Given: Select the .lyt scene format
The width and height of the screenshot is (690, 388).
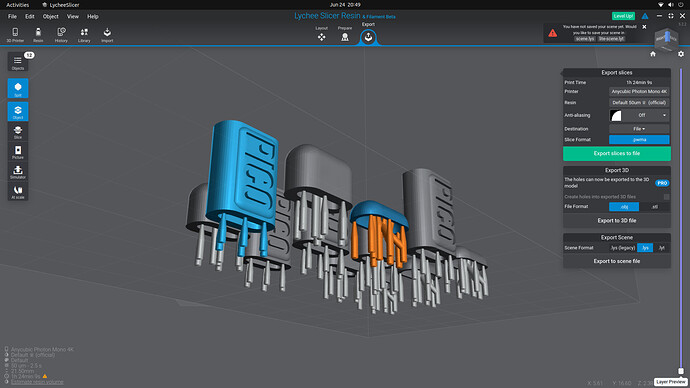Looking at the screenshot, I should 661,248.
